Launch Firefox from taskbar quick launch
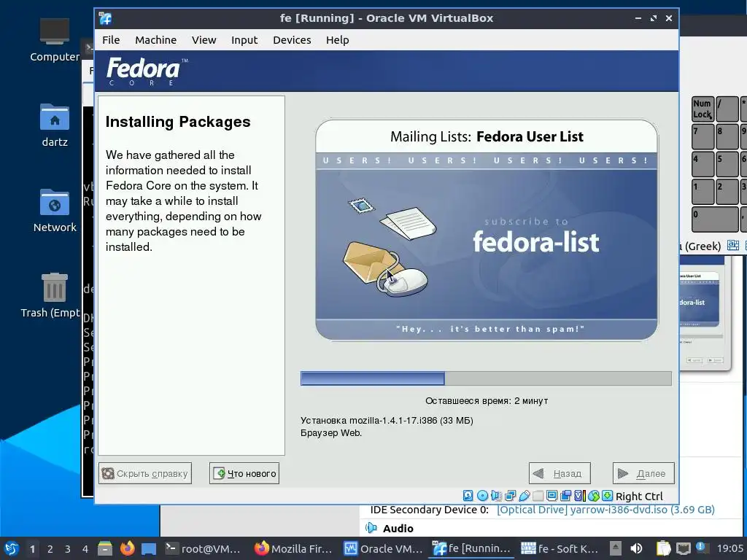Viewport: 747px width, 560px height. [x=127, y=548]
